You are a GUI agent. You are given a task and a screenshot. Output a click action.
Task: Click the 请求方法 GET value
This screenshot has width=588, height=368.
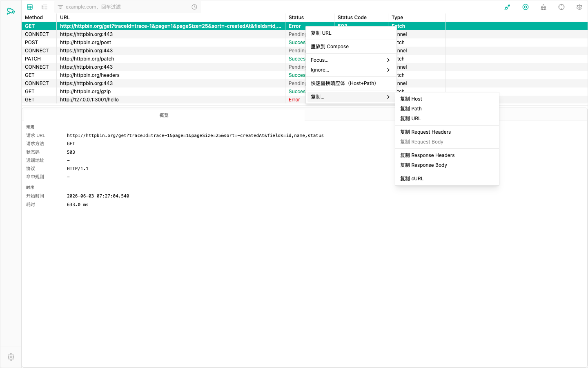(x=71, y=144)
